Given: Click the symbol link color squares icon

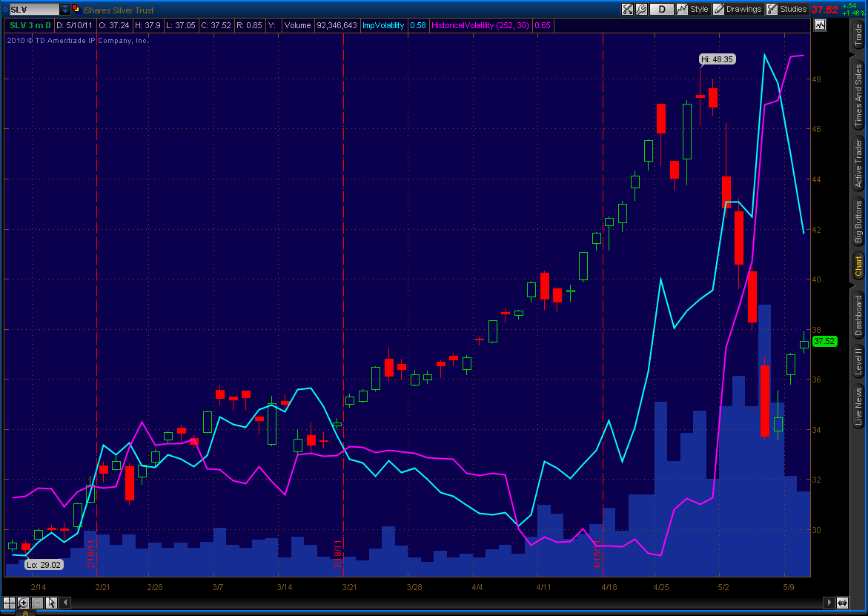Looking at the screenshot, I should pyautogui.click(x=76, y=10).
